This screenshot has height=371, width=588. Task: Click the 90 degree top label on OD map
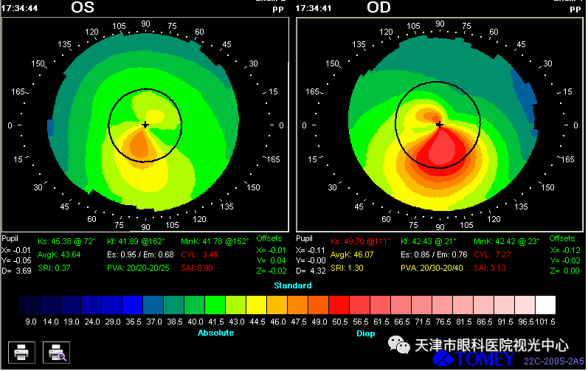point(440,24)
